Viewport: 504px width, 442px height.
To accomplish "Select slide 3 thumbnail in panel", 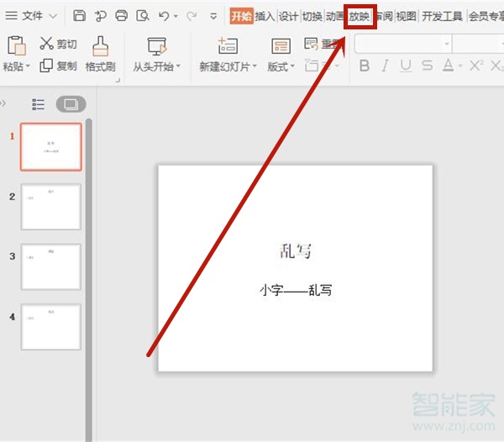I will (50, 267).
